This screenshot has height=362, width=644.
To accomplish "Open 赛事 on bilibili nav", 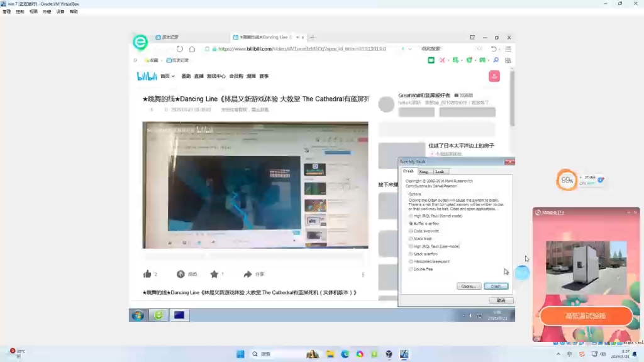I will (x=264, y=76).
